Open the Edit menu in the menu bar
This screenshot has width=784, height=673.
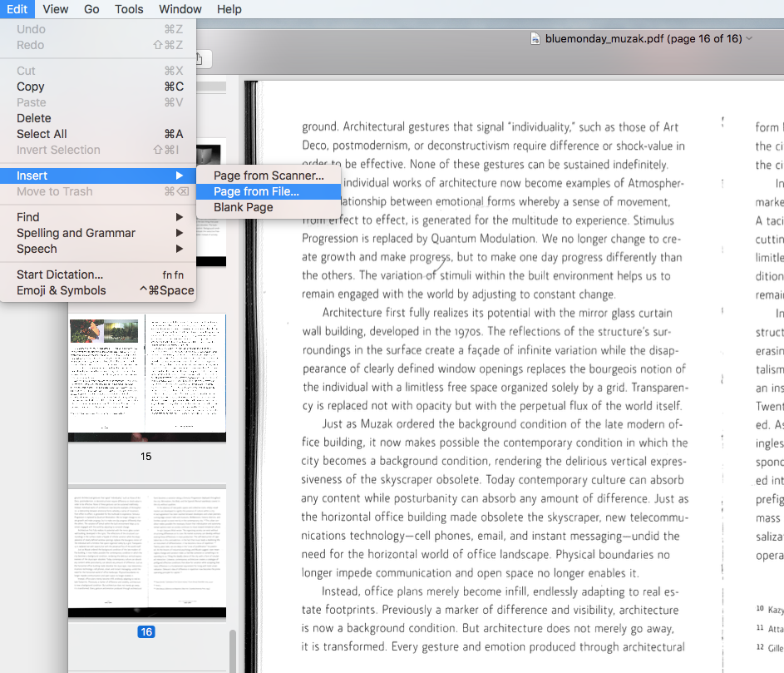[17, 9]
